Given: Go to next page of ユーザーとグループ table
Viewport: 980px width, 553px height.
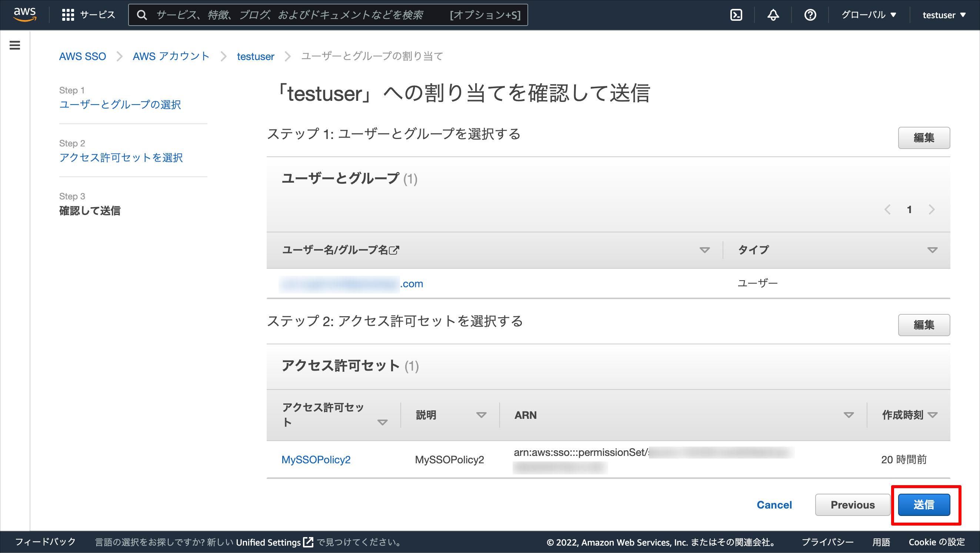Looking at the screenshot, I should (932, 209).
